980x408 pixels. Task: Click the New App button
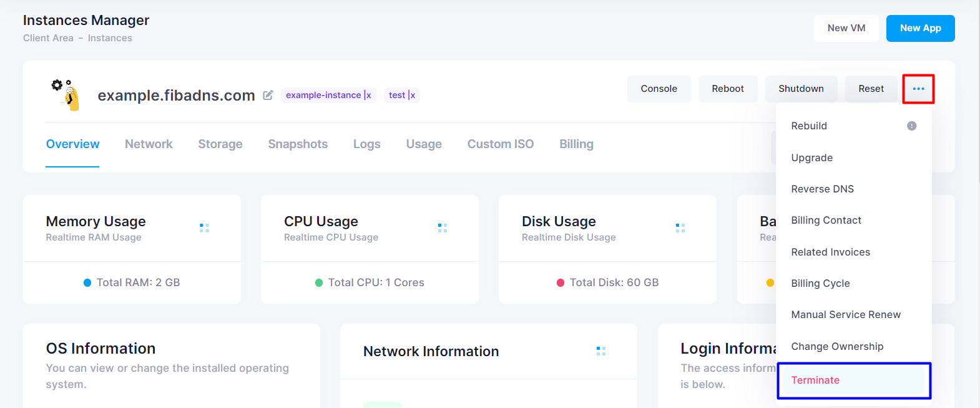coord(921,28)
